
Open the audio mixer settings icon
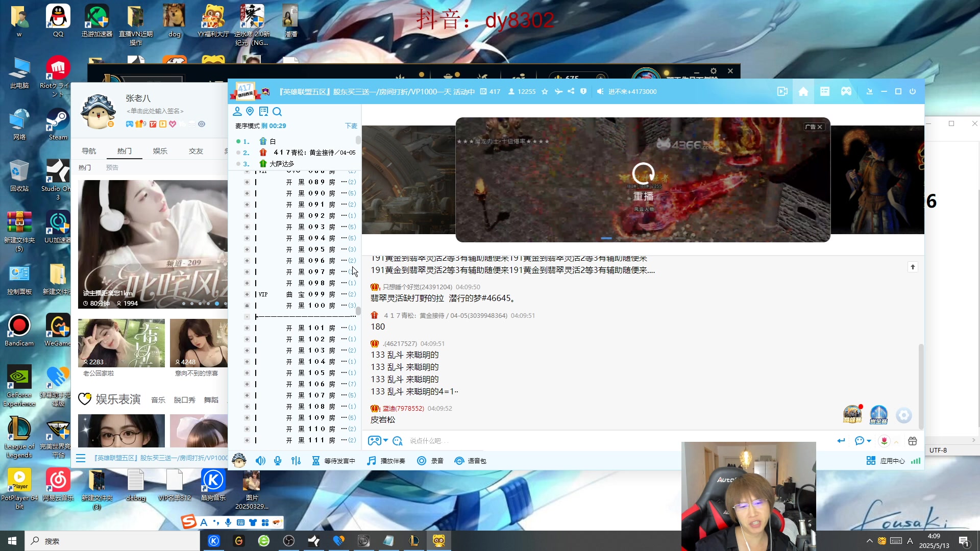click(296, 461)
